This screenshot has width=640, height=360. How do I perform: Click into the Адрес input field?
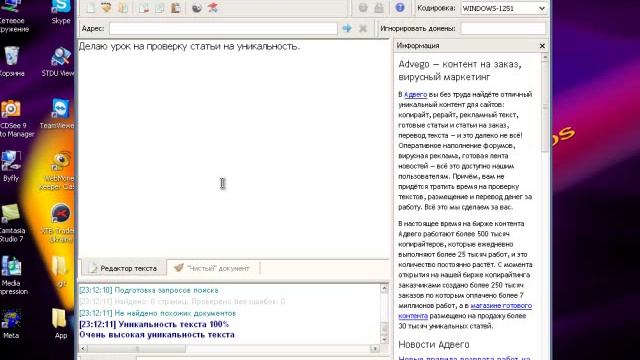click(223, 29)
